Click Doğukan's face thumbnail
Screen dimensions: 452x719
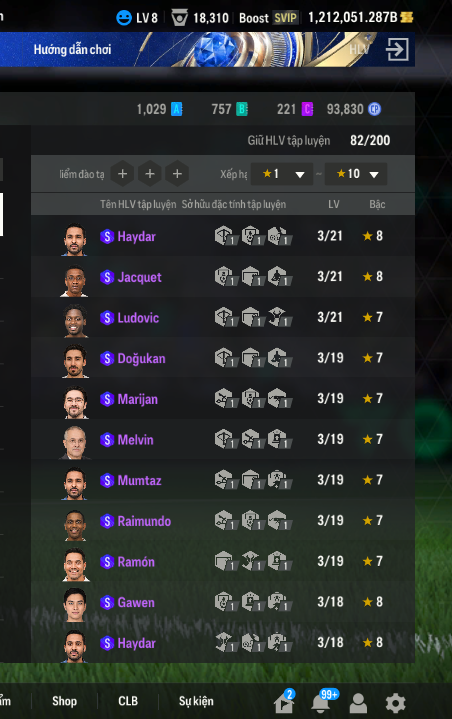click(x=75, y=361)
